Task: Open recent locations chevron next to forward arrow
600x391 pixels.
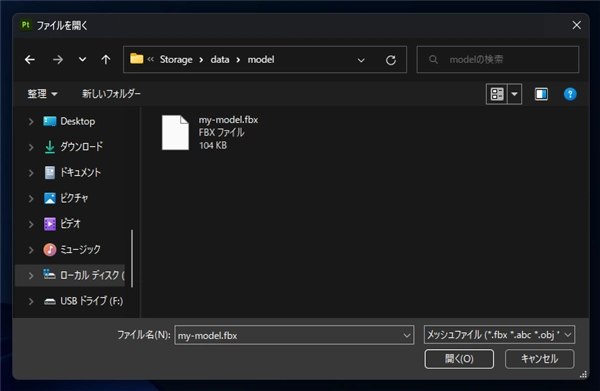Action: (82, 60)
